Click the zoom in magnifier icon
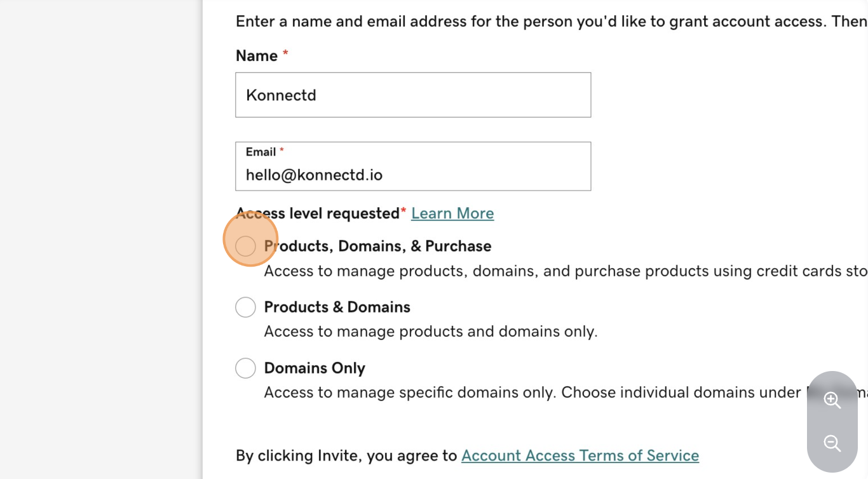This screenshot has height=479, width=868. (832, 400)
